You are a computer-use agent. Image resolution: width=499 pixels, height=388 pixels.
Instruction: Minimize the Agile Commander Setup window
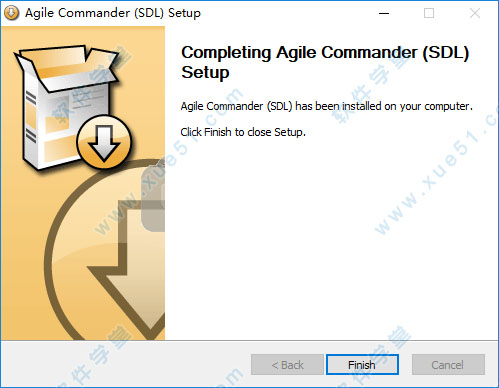point(384,13)
